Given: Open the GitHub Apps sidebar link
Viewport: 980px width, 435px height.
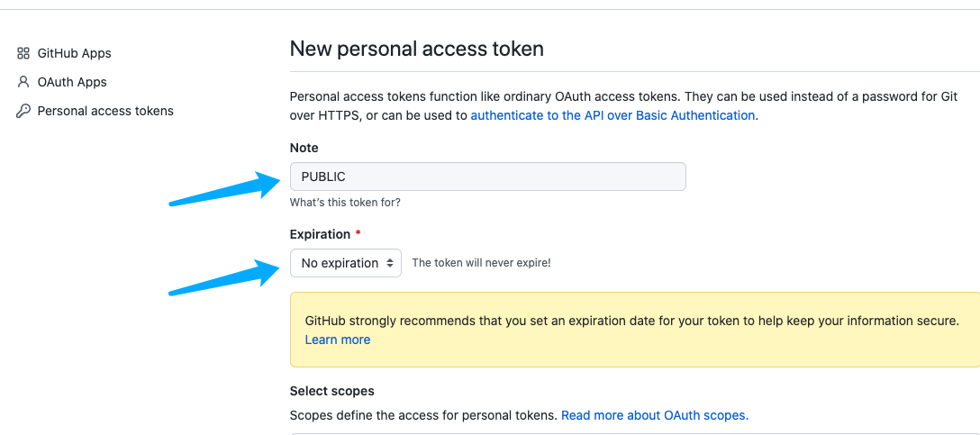Looking at the screenshot, I should click(x=75, y=53).
